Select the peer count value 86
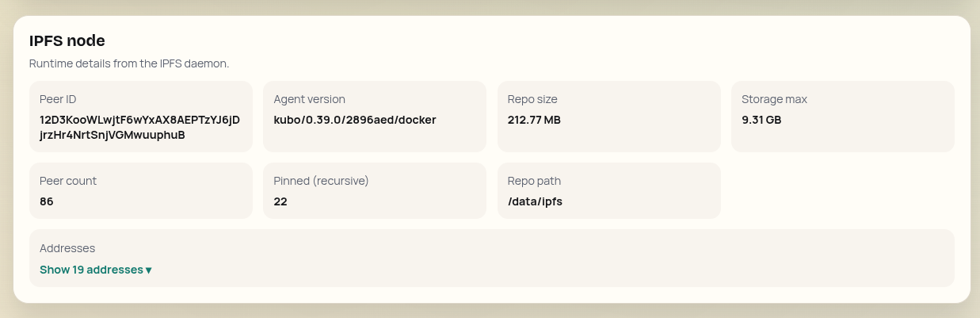The image size is (980, 318). (x=47, y=201)
